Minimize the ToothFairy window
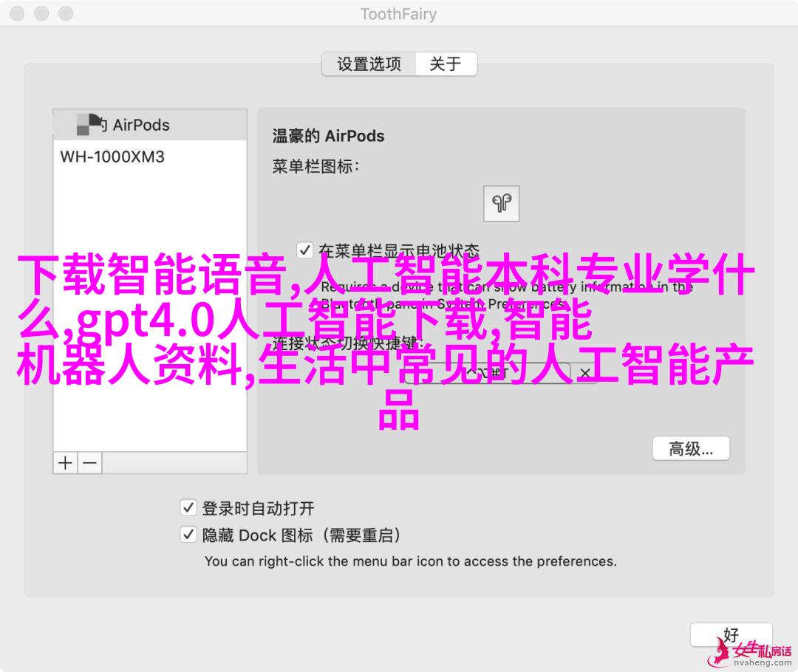The width and height of the screenshot is (798, 672). (41, 14)
